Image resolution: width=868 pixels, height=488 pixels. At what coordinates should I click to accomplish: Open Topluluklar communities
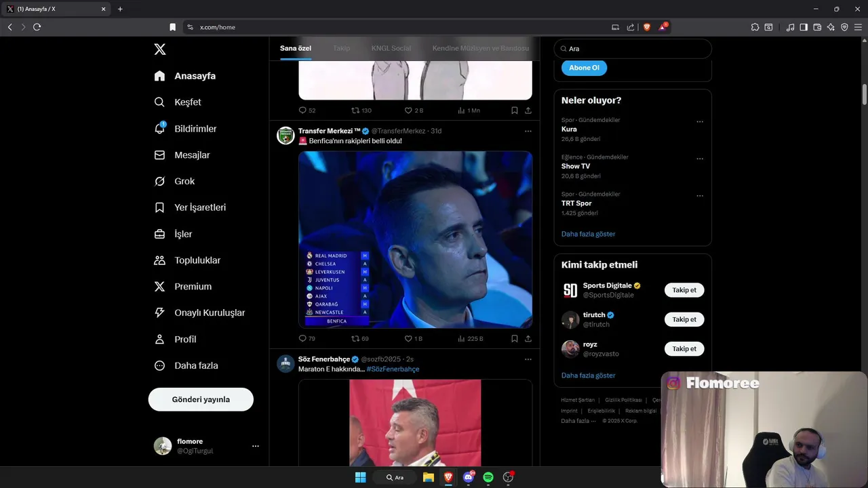point(187,260)
